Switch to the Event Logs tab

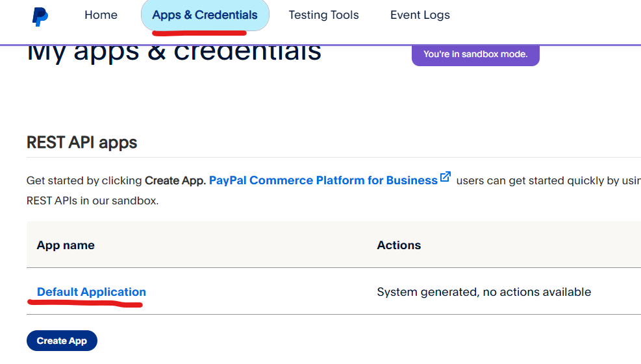(420, 15)
